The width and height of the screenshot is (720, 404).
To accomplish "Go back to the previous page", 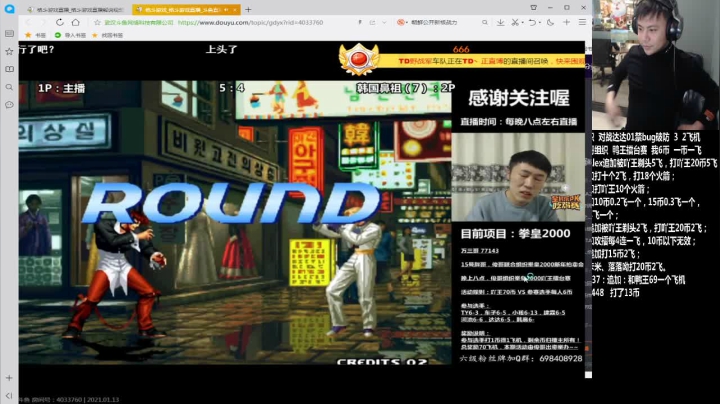I will 28,22.
